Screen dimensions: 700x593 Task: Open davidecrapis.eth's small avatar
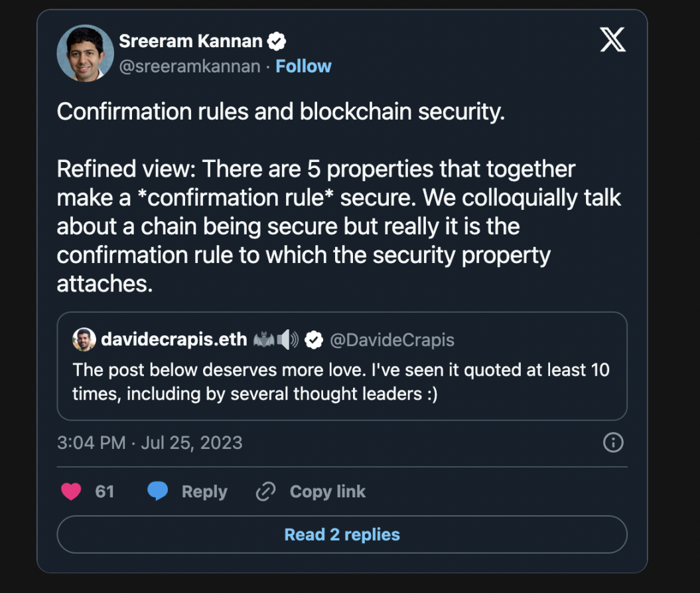(84, 339)
